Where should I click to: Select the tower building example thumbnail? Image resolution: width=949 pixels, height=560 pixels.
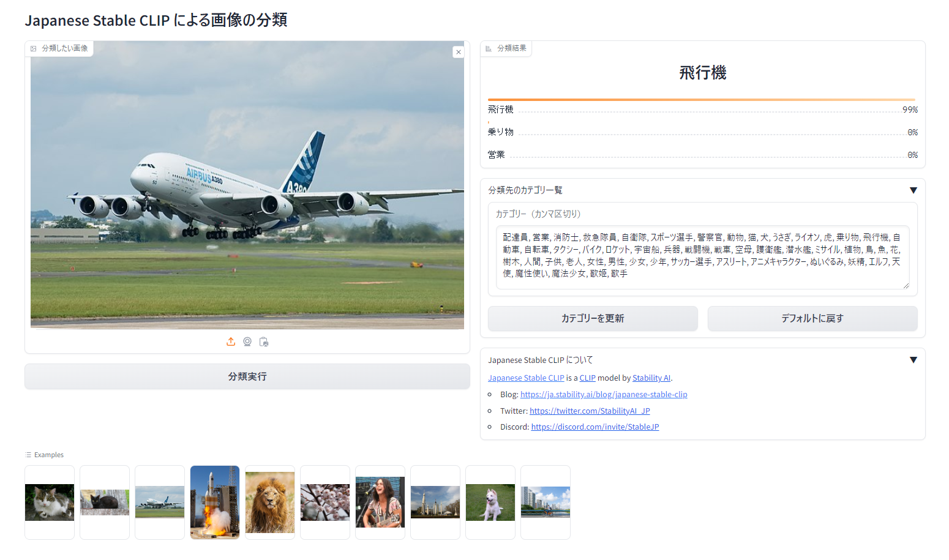[x=435, y=502]
